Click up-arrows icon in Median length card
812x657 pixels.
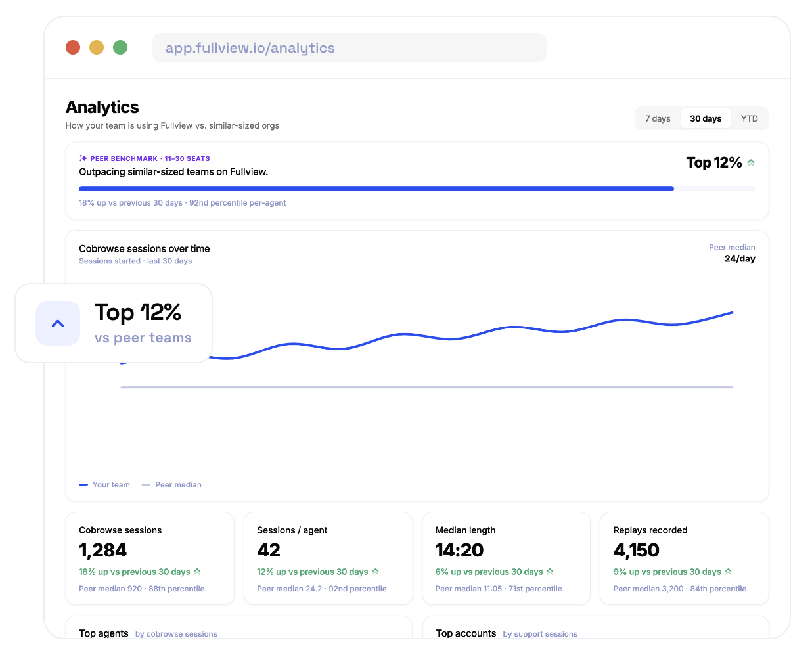pyautogui.click(x=550, y=572)
